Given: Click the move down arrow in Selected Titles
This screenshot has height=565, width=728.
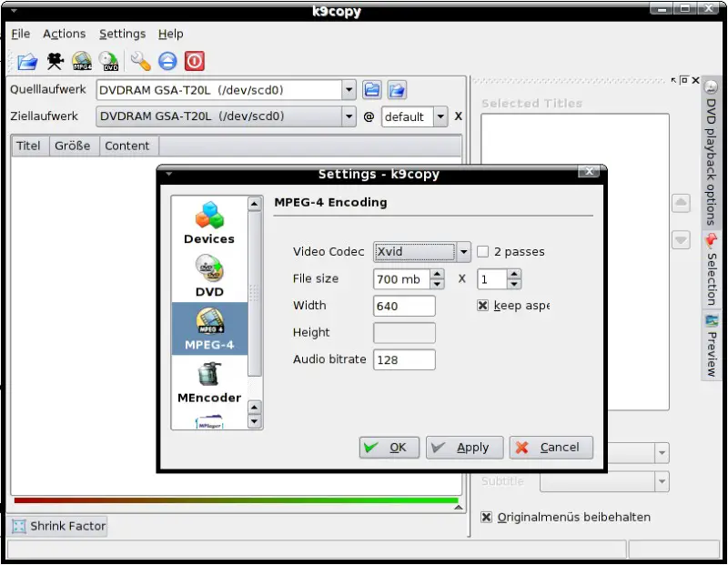Looking at the screenshot, I should pos(681,240).
